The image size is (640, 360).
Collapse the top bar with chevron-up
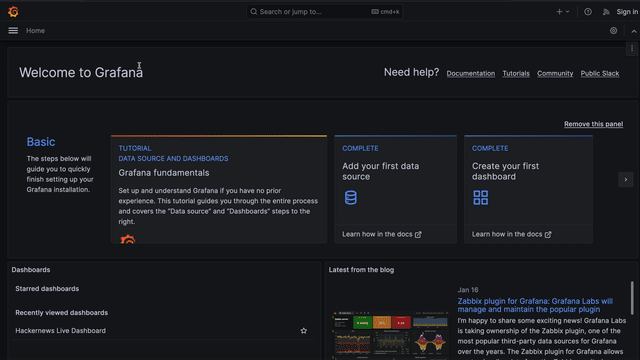pyautogui.click(x=633, y=31)
